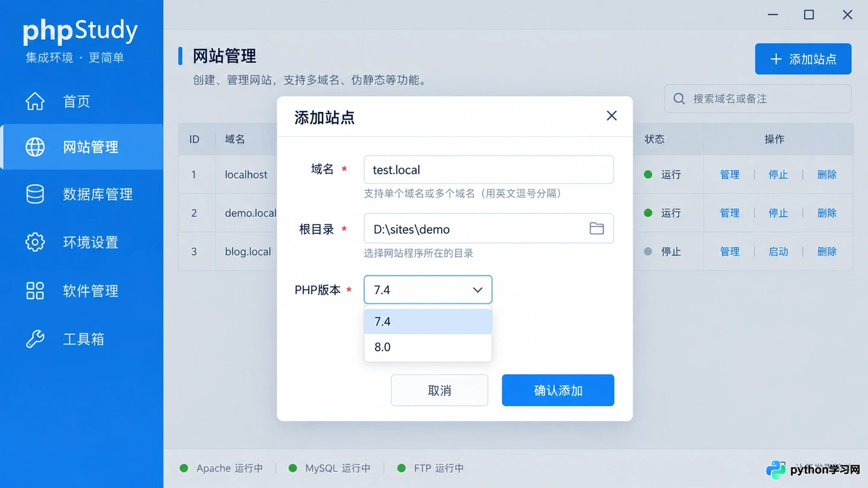Click 停止 link for demo.local row
The width and height of the screenshot is (868, 488).
(778, 213)
